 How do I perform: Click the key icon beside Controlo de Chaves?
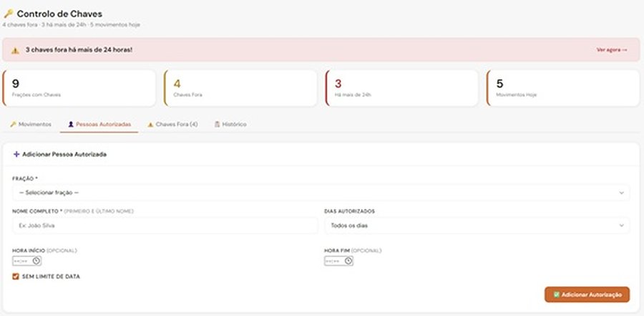pyautogui.click(x=8, y=14)
